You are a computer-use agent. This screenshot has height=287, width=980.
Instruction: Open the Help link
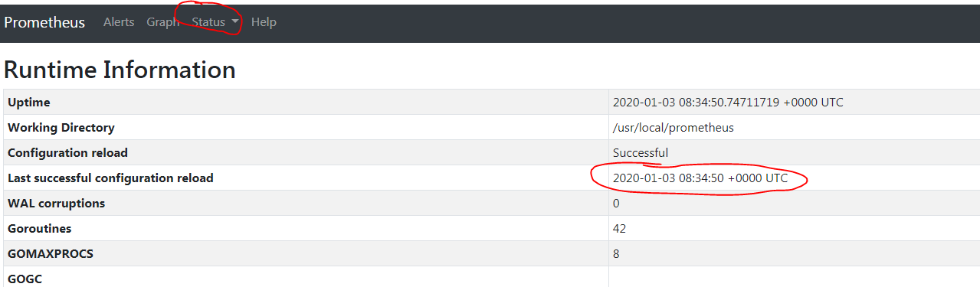point(264,22)
